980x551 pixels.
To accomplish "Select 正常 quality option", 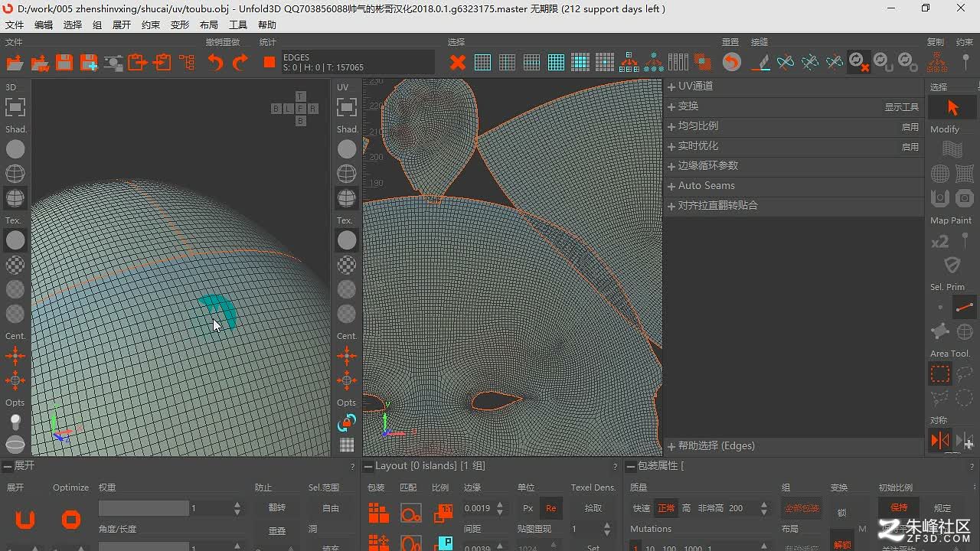I will [x=666, y=508].
